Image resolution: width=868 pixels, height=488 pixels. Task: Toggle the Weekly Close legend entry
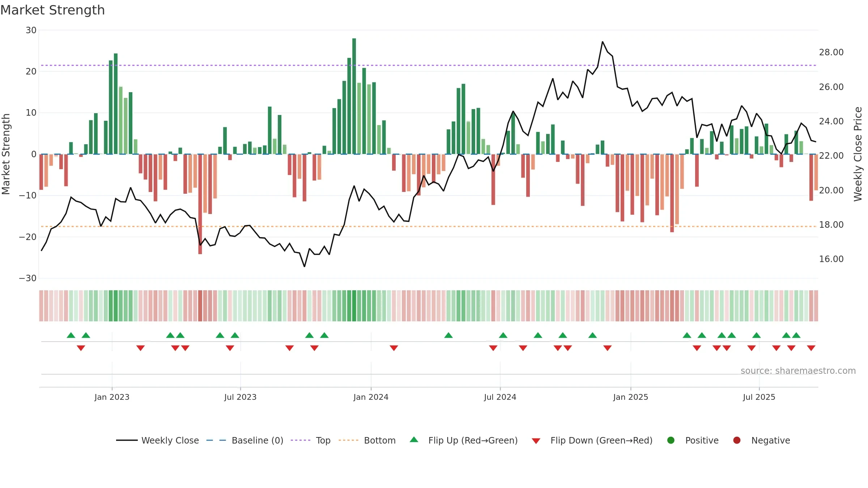pos(157,440)
